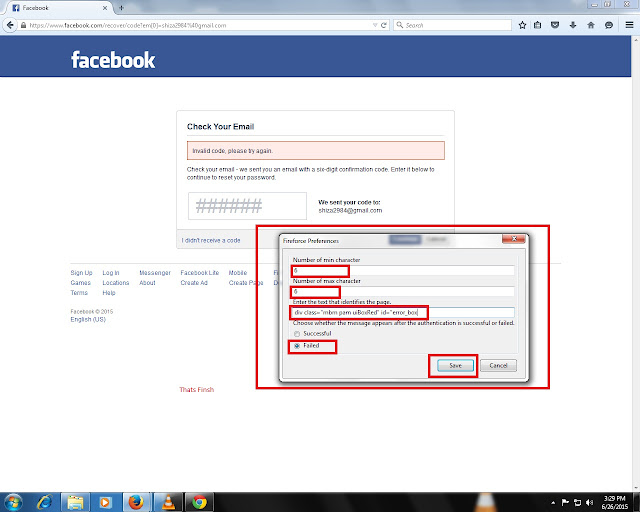Save page to Pocket icon
The width and height of the screenshot is (640, 512).
[555, 25]
